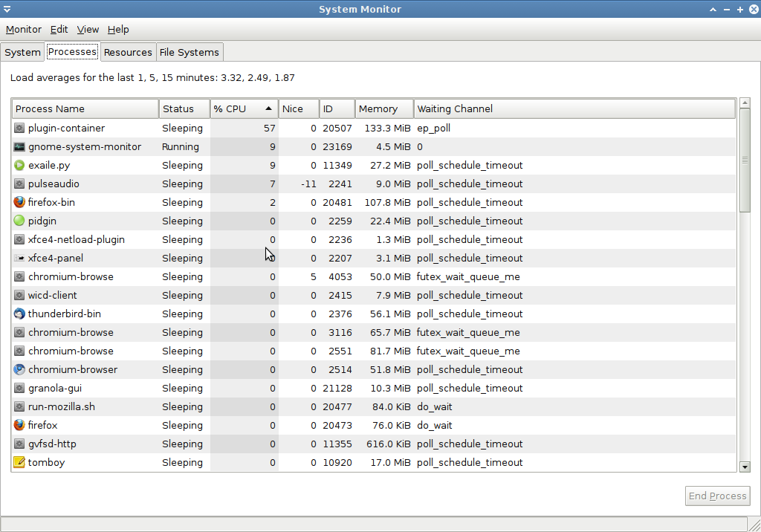Click the scrollbar up arrow
The image size is (761, 532).
point(745,103)
